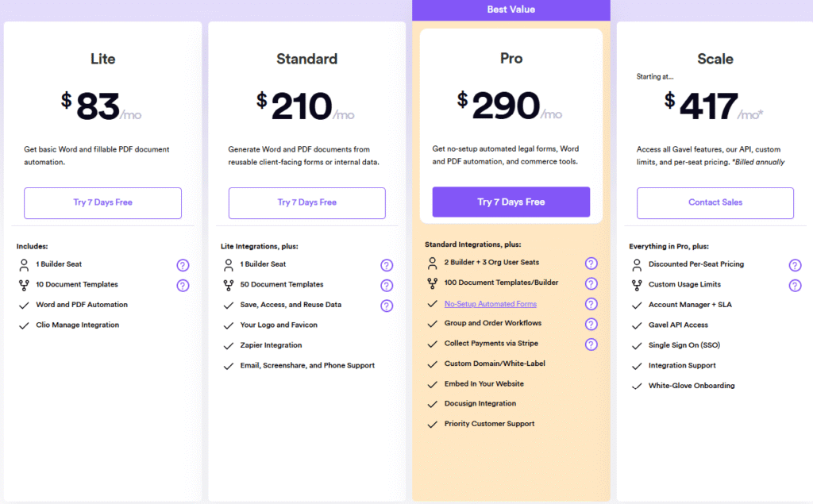The height and width of the screenshot is (504, 813).
Task: Click help icon for 2 Builder + 3 Org User Seats
Action: [591, 264]
